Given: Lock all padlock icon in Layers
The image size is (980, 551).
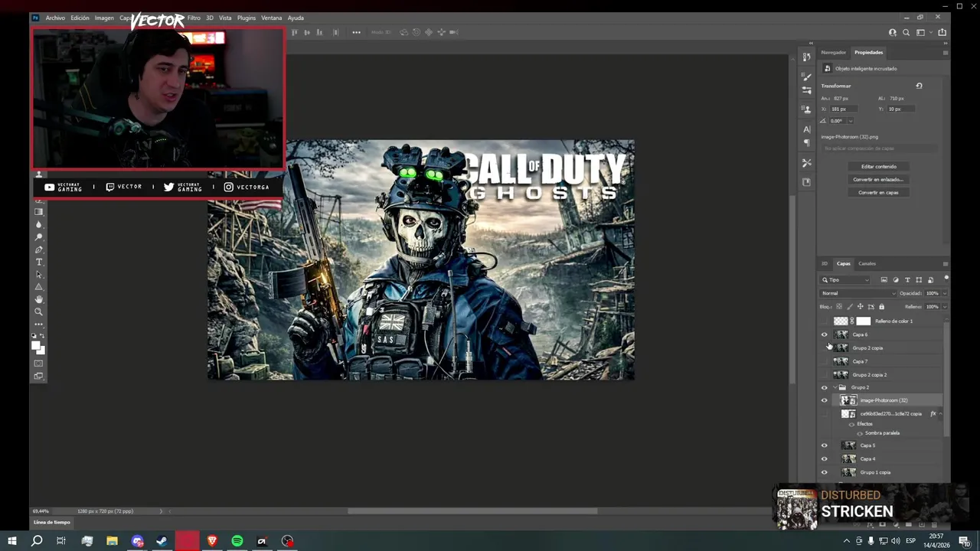Looking at the screenshot, I should (881, 307).
